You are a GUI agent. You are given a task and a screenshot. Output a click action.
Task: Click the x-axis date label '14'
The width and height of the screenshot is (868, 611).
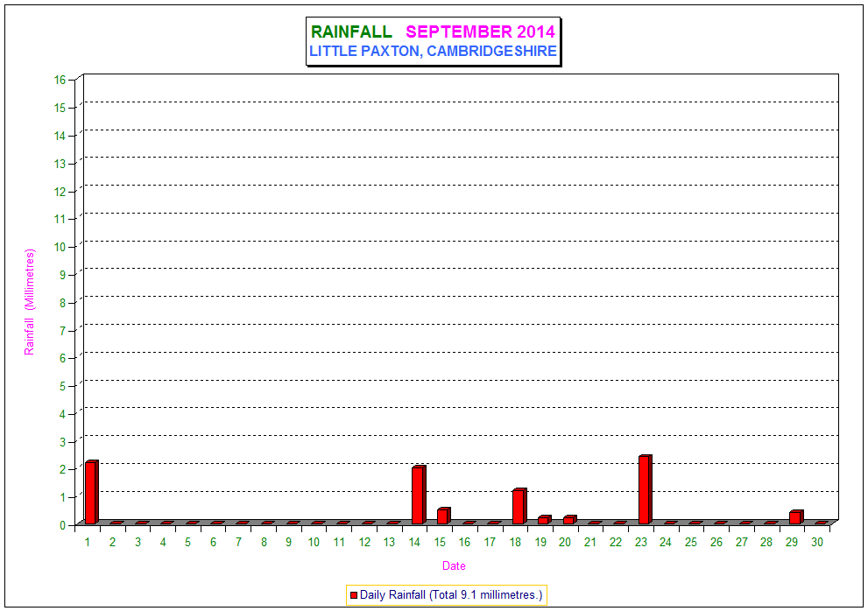(x=414, y=543)
